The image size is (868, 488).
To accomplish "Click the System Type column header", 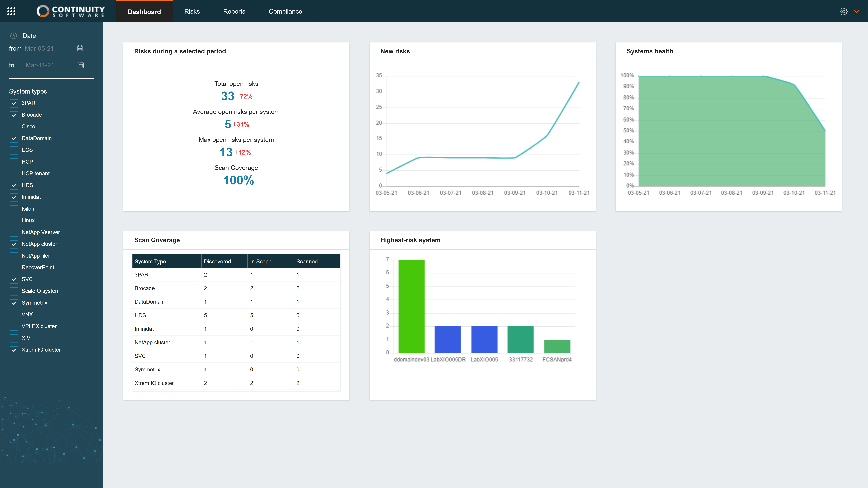I will click(x=167, y=261).
